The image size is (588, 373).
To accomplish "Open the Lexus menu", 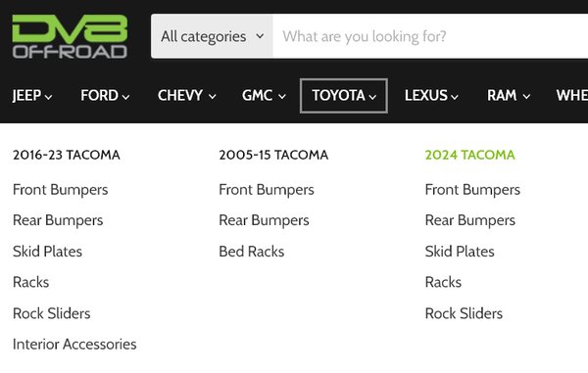I will point(431,96).
